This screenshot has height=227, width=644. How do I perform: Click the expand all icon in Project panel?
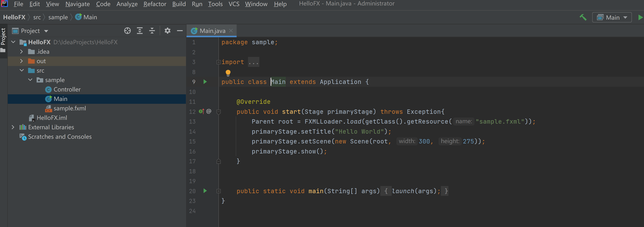coord(140,31)
